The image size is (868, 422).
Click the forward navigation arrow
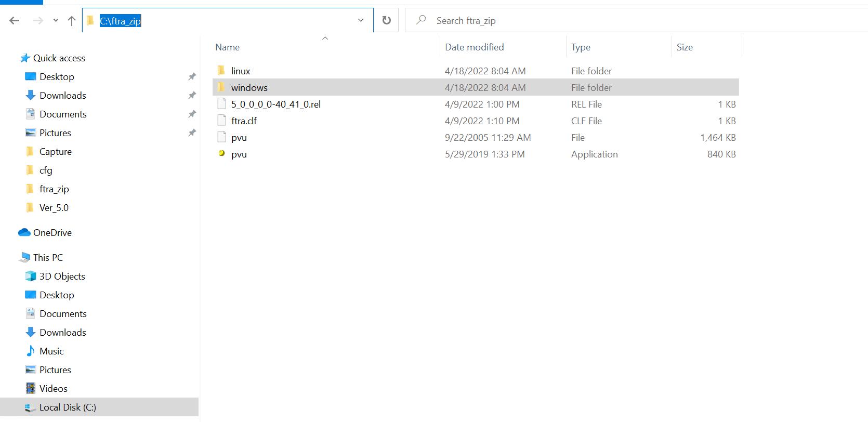[x=38, y=21]
